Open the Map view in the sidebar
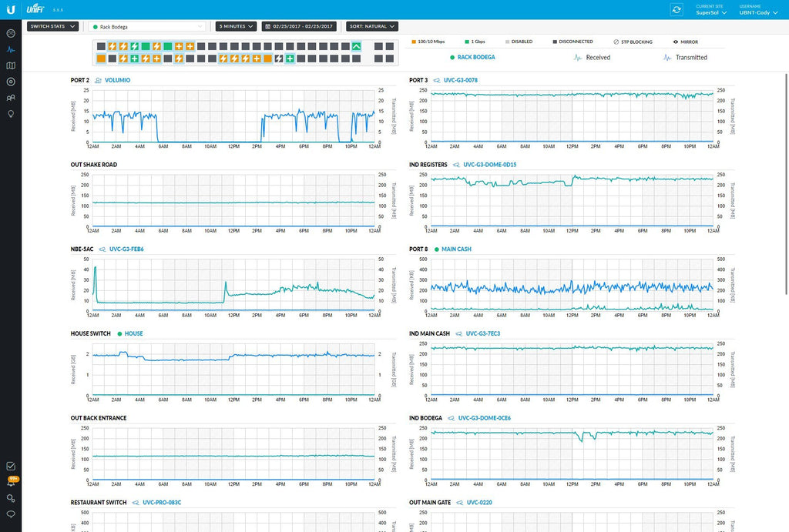The image size is (789, 532). click(11, 65)
